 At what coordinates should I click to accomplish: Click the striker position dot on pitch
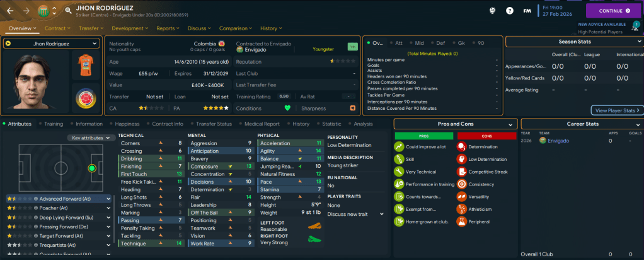point(92,168)
